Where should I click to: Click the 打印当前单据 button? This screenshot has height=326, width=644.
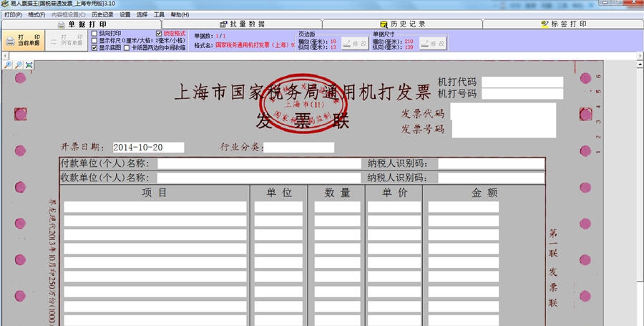click(x=24, y=41)
